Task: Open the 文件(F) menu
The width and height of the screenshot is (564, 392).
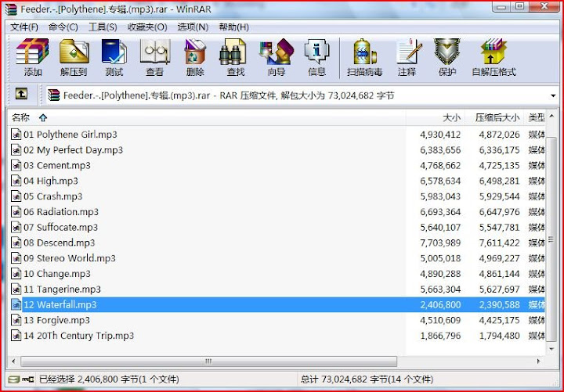Action: (x=24, y=27)
